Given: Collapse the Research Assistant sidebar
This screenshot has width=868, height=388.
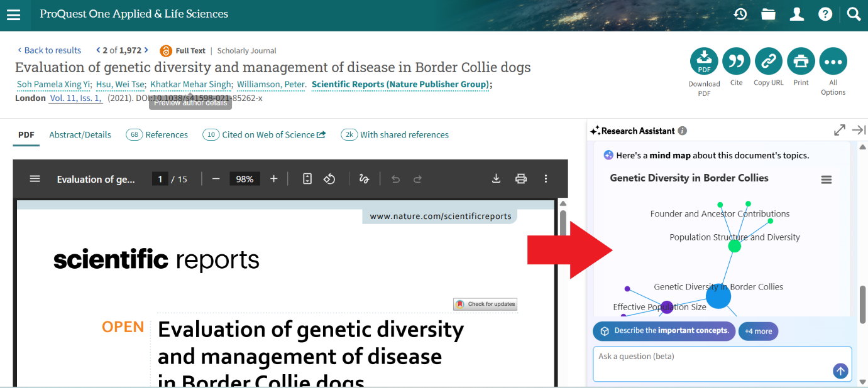Looking at the screenshot, I should [859, 130].
